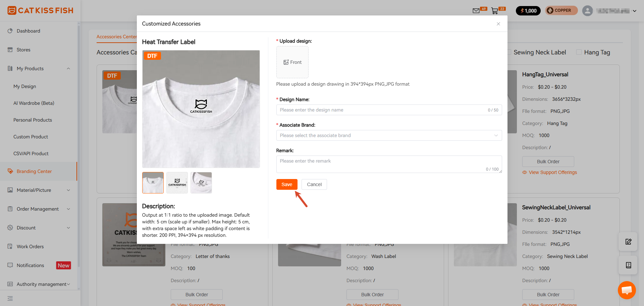644x306 pixels.
Task: Open the Associate Brand dropdown
Action: (x=389, y=135)
